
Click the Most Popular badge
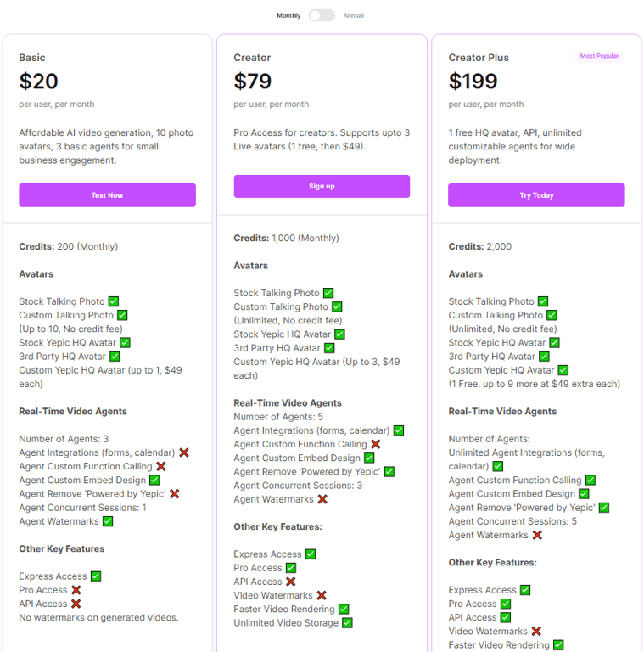click(599, 56)
